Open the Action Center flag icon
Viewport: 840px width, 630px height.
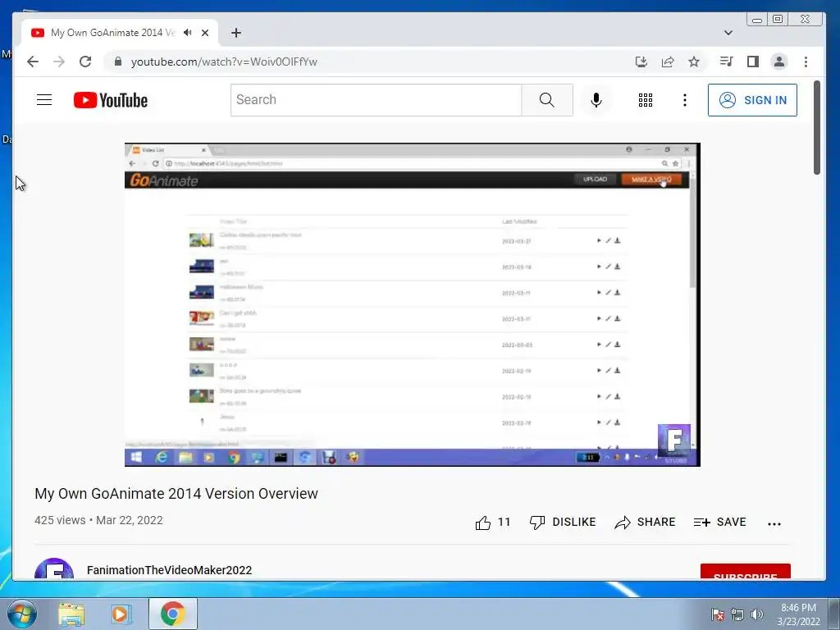[718, 614]
